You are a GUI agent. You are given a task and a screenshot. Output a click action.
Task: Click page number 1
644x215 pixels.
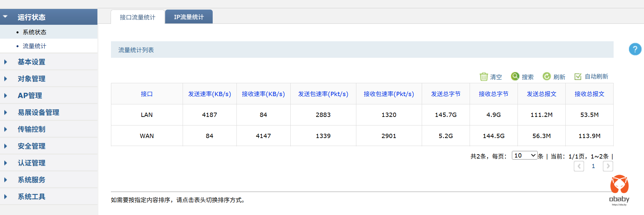tap(593, 166)
